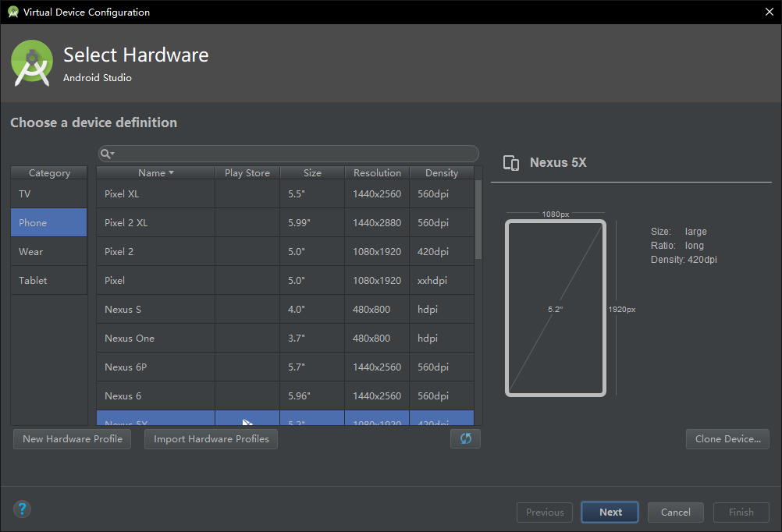Click the Android Studio logo icon
The height and width of the screenshot is (532, 782).
click(32, 63)
